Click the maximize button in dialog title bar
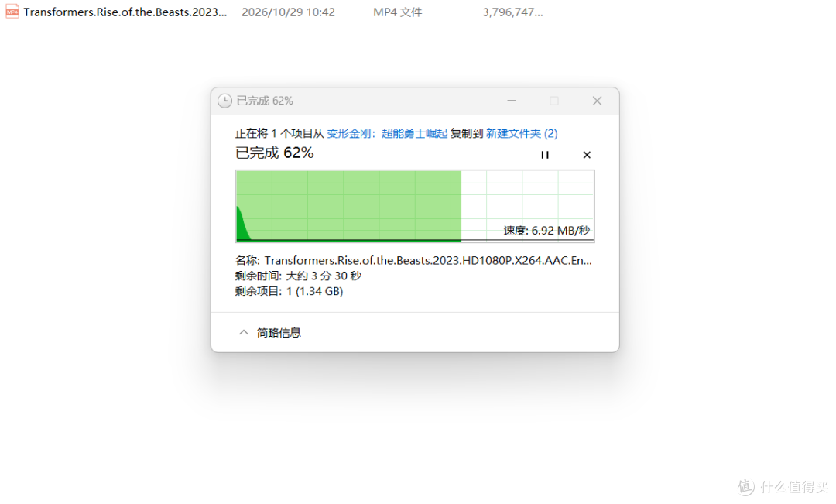The width and height of the screenshot is (836, 504). (554, 101)
